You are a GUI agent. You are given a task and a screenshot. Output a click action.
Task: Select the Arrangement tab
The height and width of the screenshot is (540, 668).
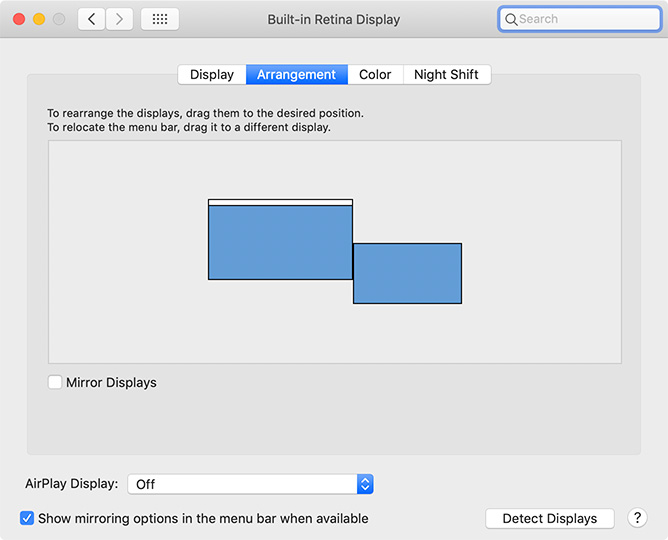(297, 75)
